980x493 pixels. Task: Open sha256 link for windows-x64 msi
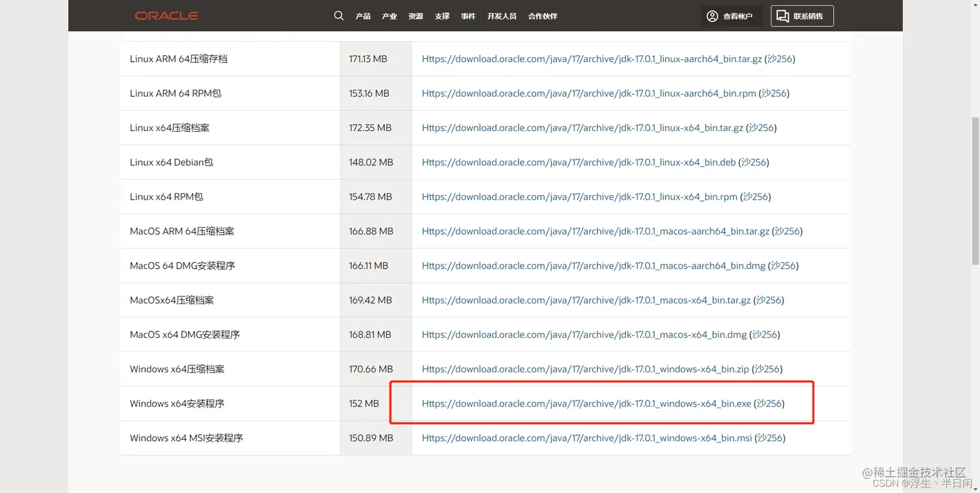point(770,438)
